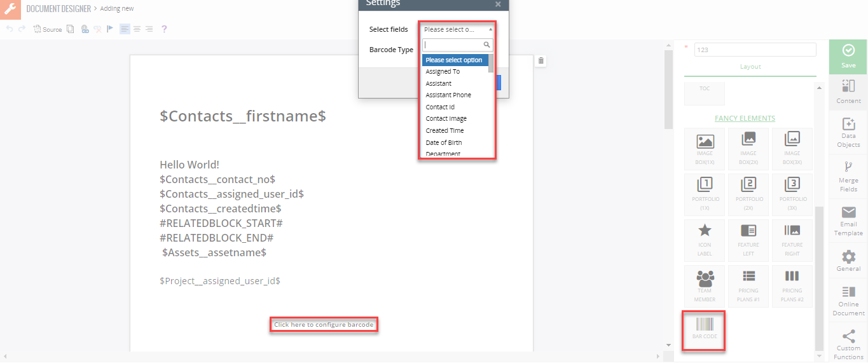
Task: Select the Bar Code element
Action: click(x=705, y=331)
